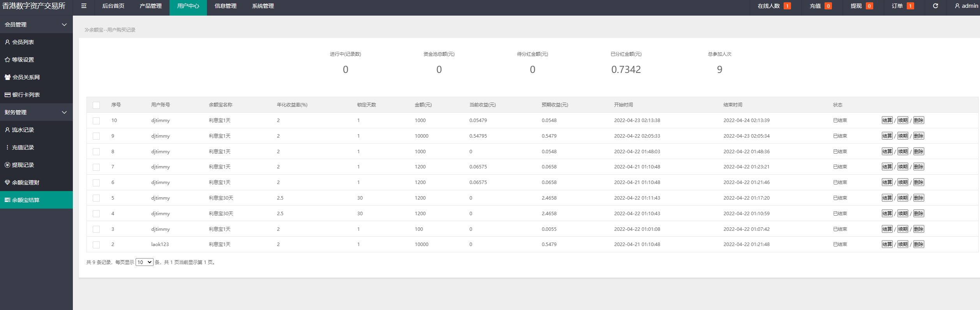Click 结算 button for row 10
The width and height of the screenshot is (980, 310).
887,120
